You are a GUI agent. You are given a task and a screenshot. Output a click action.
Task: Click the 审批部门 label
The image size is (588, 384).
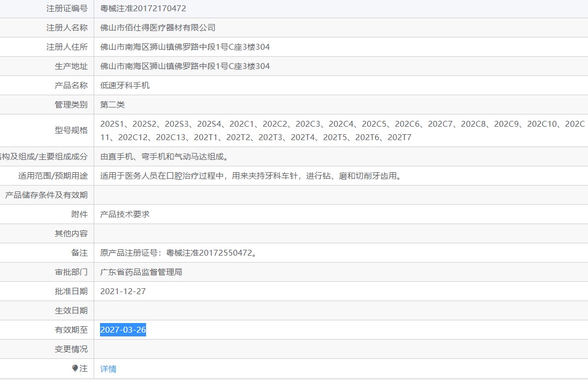(x=71, y=272)
